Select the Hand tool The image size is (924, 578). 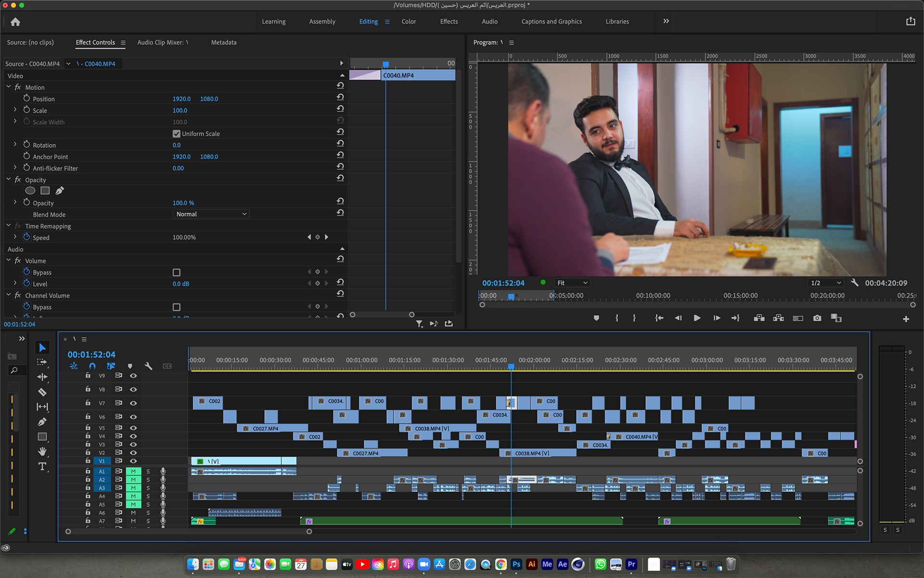pos(42,451)
